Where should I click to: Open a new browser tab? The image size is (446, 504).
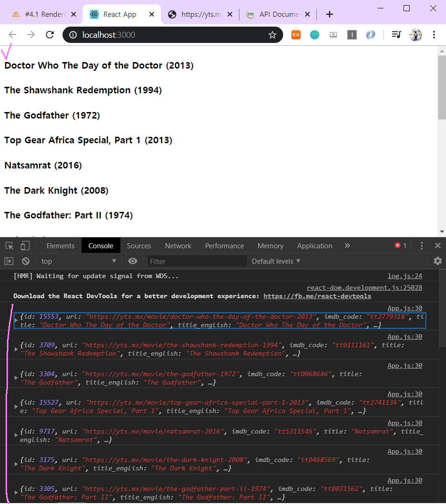tap(329, 14)
